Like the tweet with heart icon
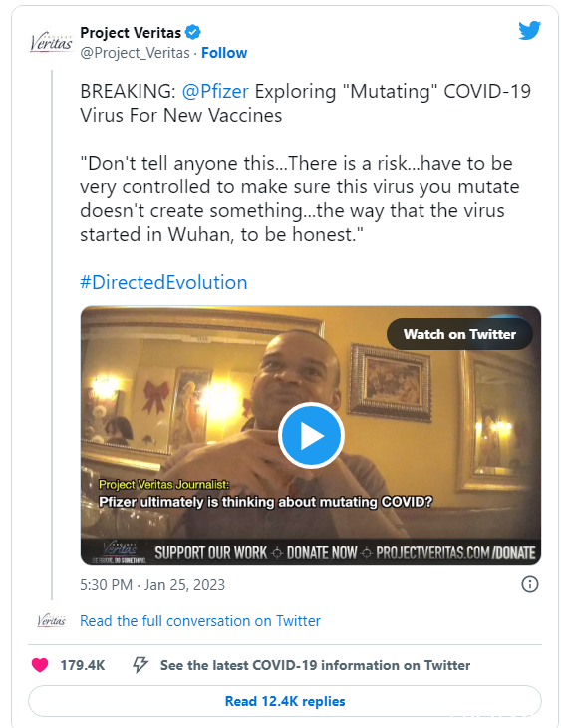Image resolution: width=561 pixels, height=728 pixels. click(40, 665)
